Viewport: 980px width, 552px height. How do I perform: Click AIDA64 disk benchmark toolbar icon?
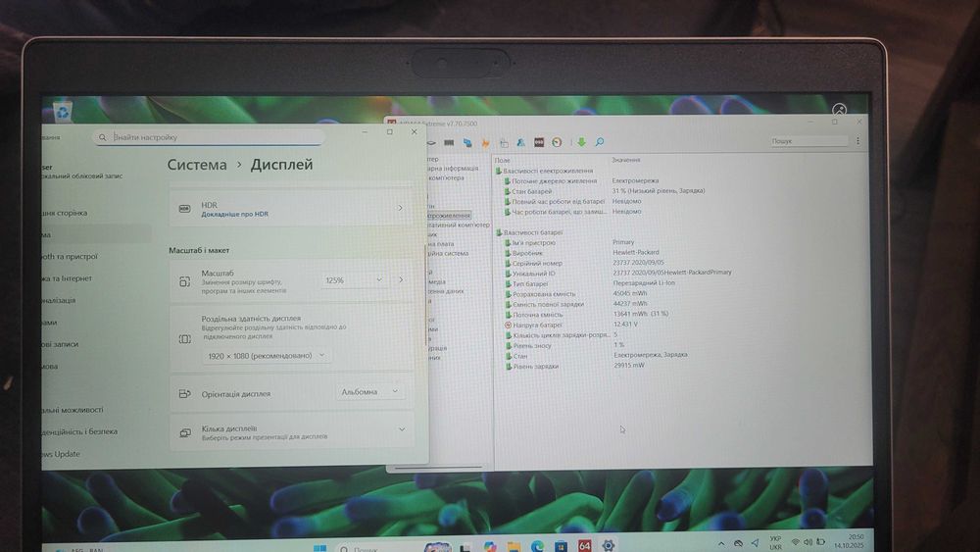click(x=431, y=142)
